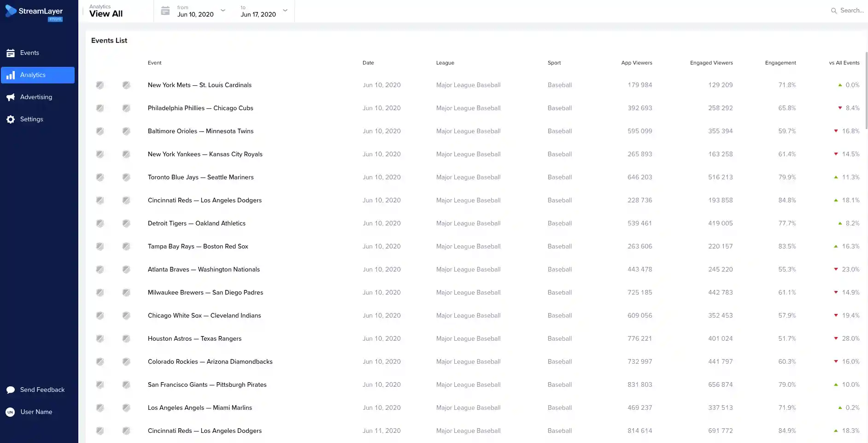The width and height of the screenshot is (868, 443).
Task: Click second team logo in Orioles–Twins row
Action: (x=126, y=131)
